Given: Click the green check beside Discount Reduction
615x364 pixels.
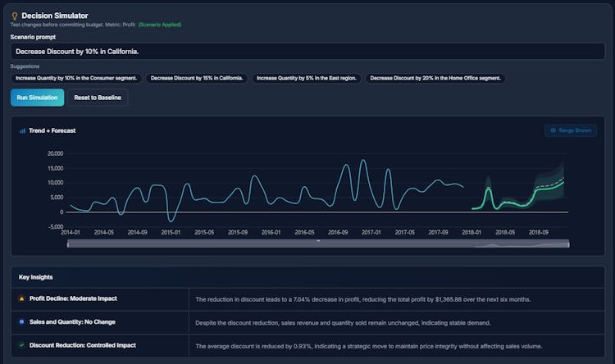Looking at the screenshot, I should tap(21, 345).
